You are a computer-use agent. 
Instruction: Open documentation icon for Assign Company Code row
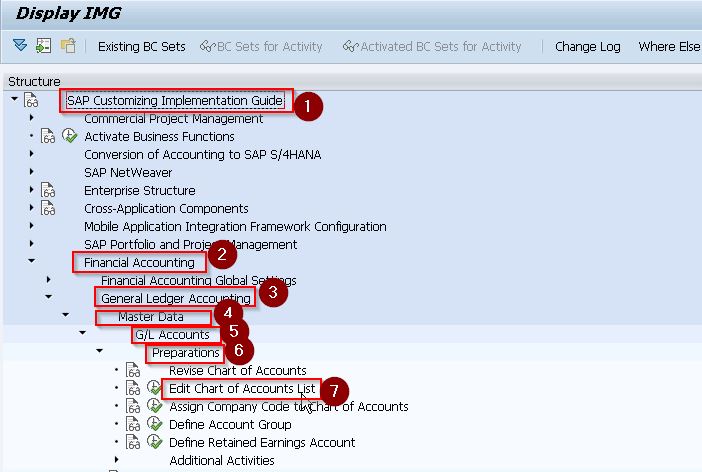[x=133, y=406]
